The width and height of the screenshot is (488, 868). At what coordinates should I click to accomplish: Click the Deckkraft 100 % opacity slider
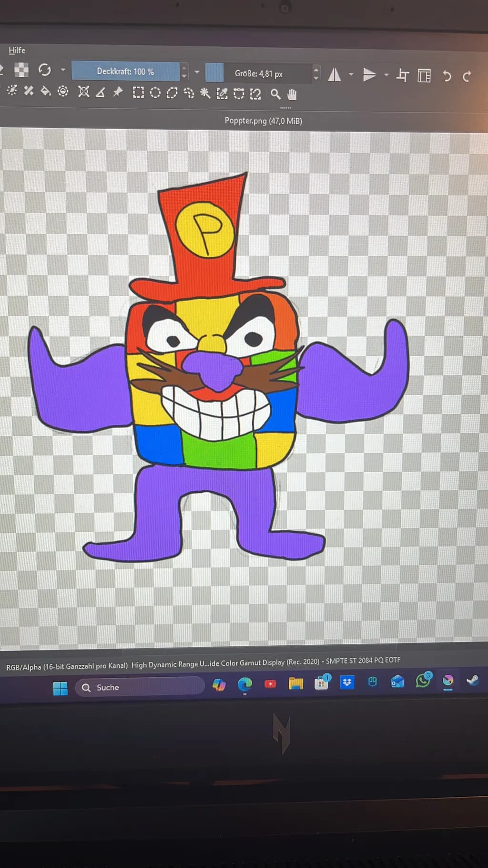point(125,72)
